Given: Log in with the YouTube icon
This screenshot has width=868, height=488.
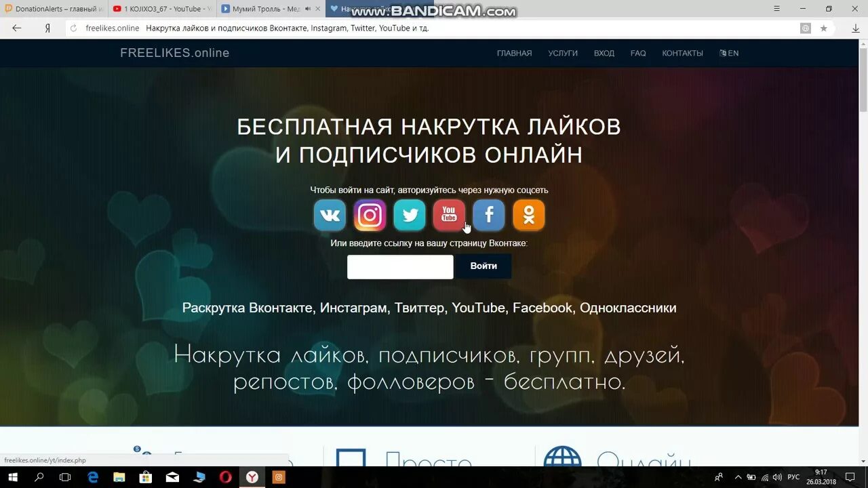Looking at the screenshot, I should 449,216.
